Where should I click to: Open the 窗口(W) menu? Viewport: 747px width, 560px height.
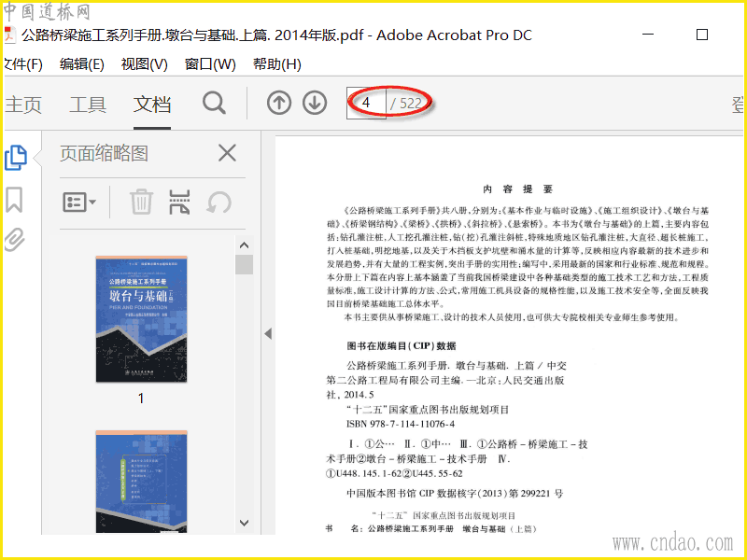click(x=210, y=63)
